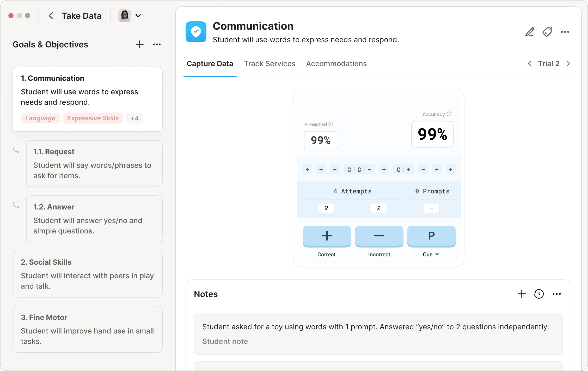
Task: Click the Goals & Objectives heading
Action: coord(50,45)
